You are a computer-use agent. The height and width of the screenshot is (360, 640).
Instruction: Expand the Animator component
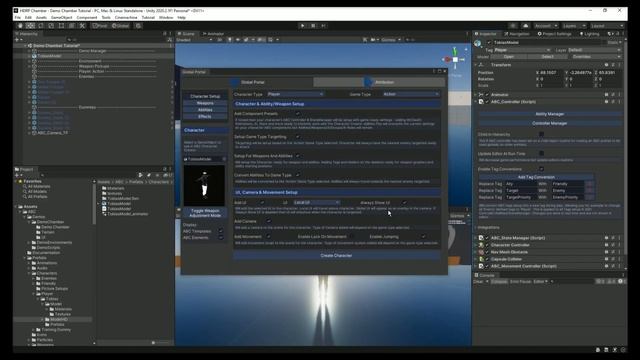click(476, 95)
